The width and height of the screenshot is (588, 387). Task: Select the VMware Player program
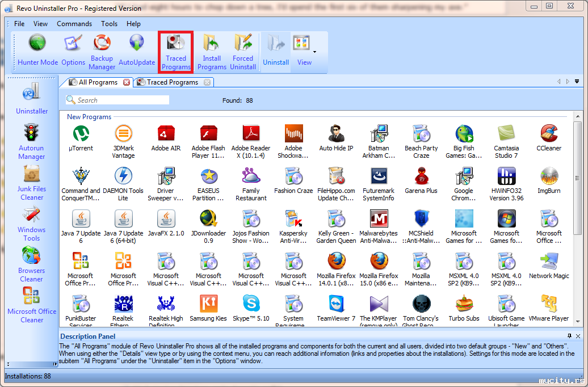(x=549, y=308)
